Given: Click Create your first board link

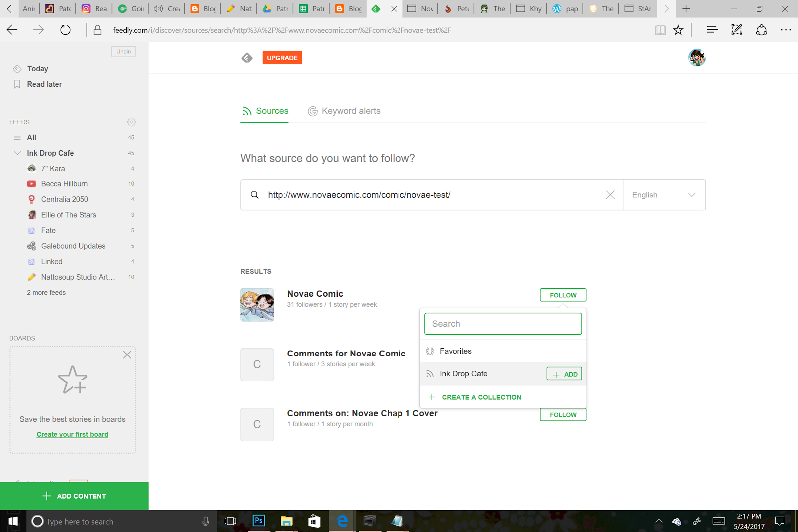Looking at the screenshot, I should (x=72, y=434).
